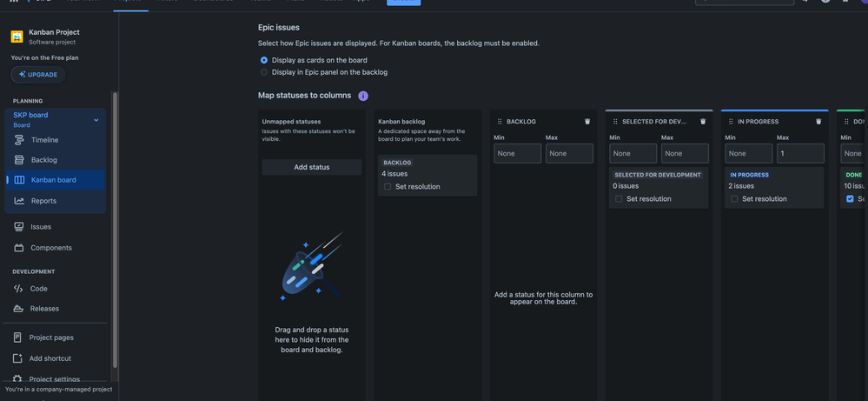Click the SELECTED FOR DEV... column title
The image size is (868, 401).
point(654,121)
